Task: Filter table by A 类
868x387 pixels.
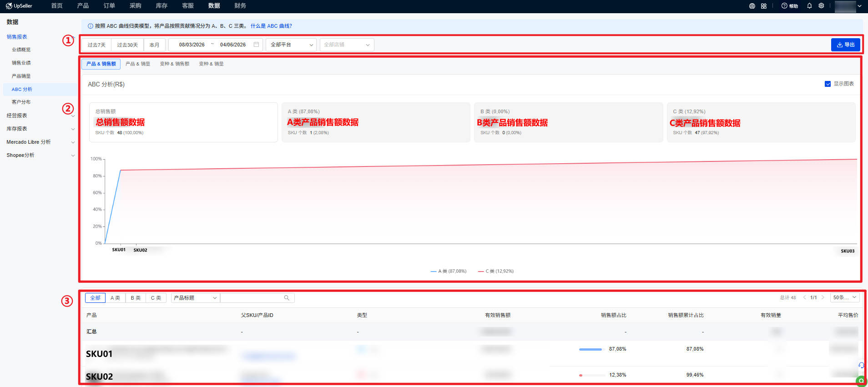Action: point(115,298)
